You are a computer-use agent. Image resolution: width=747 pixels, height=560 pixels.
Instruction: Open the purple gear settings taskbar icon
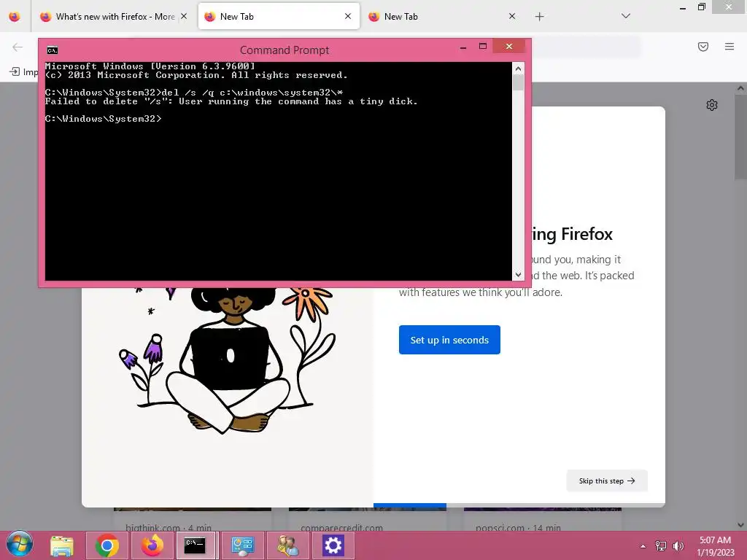click(x=333, y=545)
